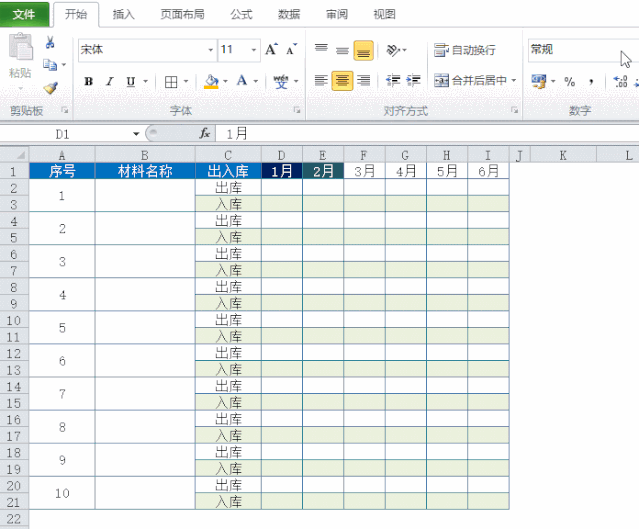This screenshot has width=639, height=529.
Task: Open Clipboard dialog launcher icon
Action: coord(64,110)
